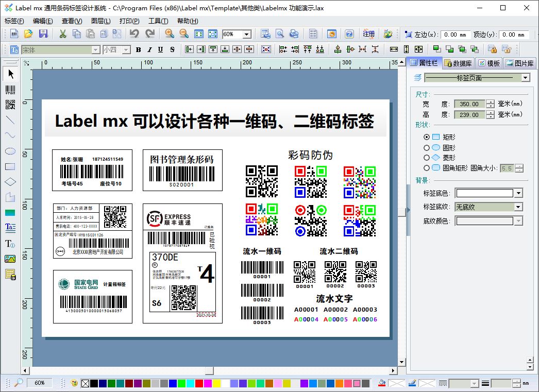Viewport: 539px width, 392px height.
Task: Click the canvas horizontal scrollbar right arrow
Action: coord(394,370)
